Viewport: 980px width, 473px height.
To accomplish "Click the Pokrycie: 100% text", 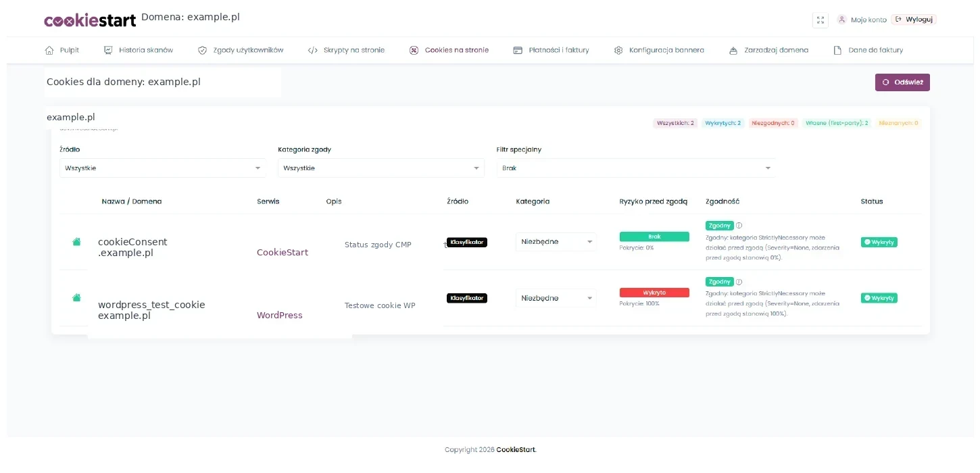I will 639,304.
